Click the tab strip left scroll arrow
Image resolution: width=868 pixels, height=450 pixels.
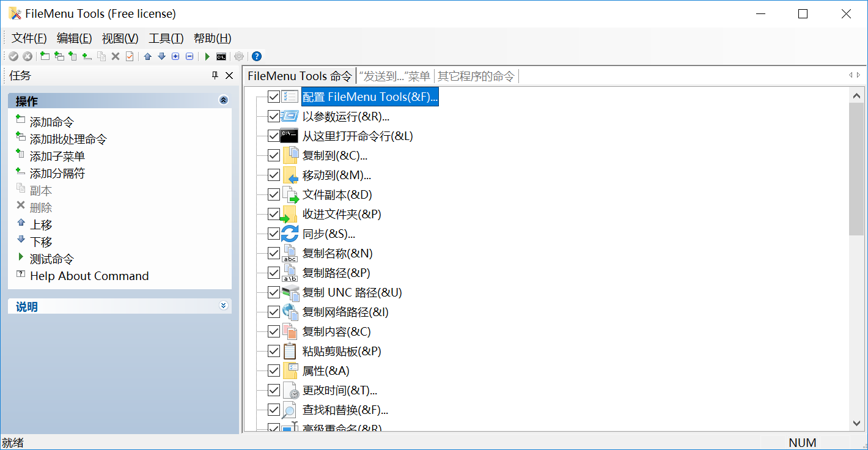point(850,75)
